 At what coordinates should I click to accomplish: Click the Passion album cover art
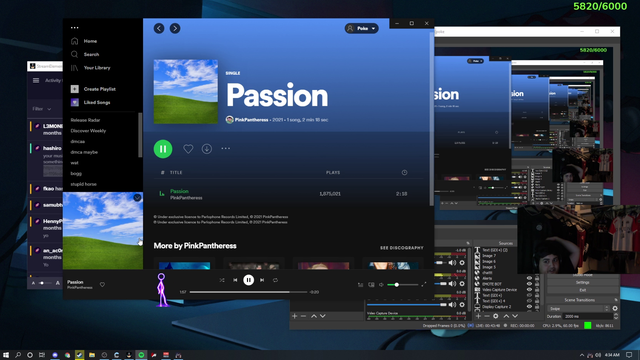(x=186, y=91)
